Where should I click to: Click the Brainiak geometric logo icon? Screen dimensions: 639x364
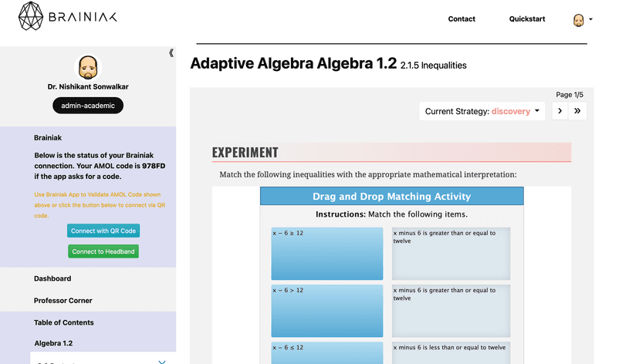click(x=31, y=16)
